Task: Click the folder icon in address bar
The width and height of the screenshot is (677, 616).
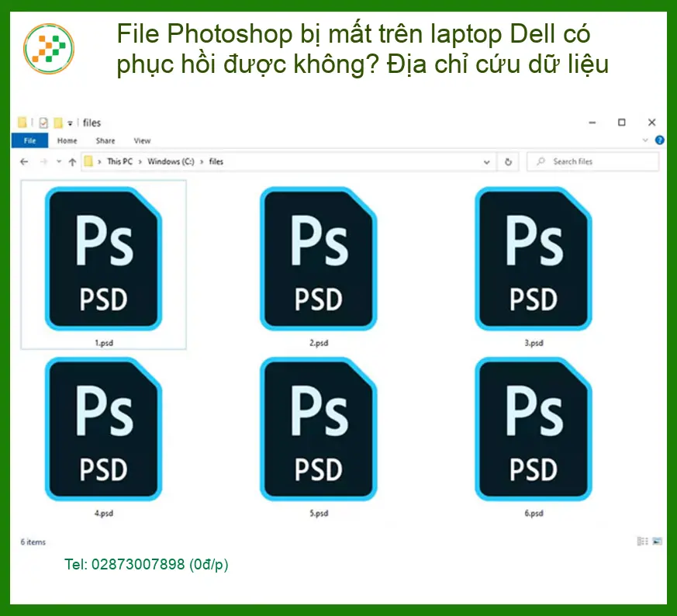Action: (x=88, y=161)
